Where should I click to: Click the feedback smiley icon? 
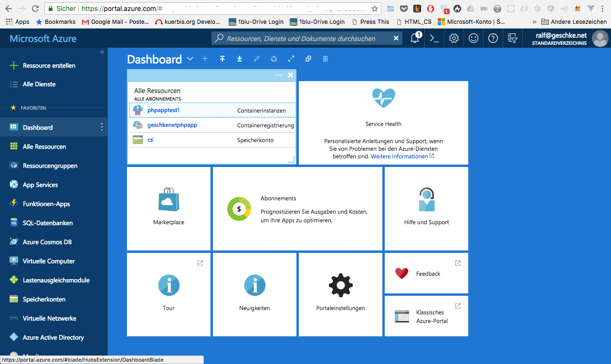tap(474, 38)
